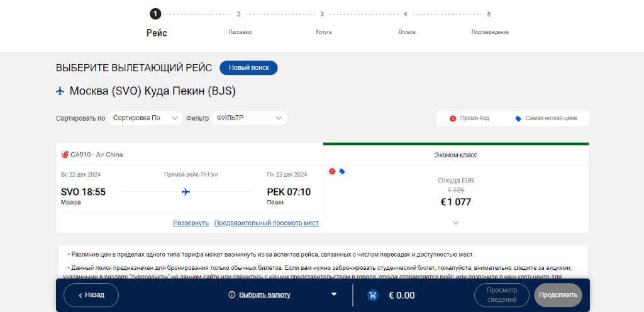This screenshot has height=312, width=644.
Task: Expand the currency selector arrow
Action: click(x=334, y=294)
